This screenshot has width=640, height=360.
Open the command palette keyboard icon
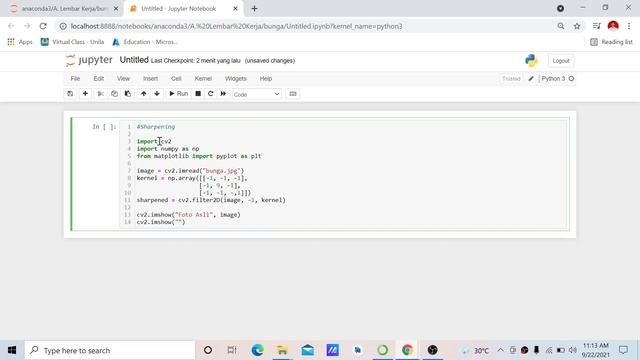[x=293, y=94]
